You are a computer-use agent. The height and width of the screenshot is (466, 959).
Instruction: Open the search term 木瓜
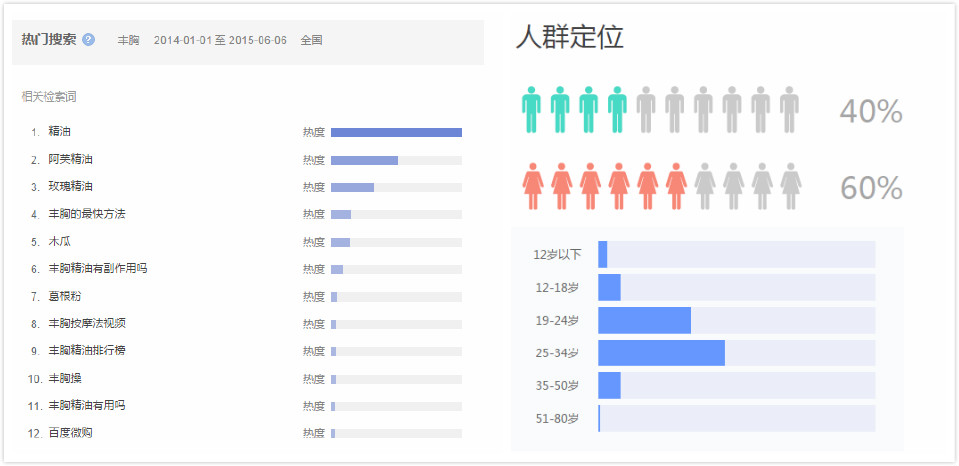tap(59, 242)
